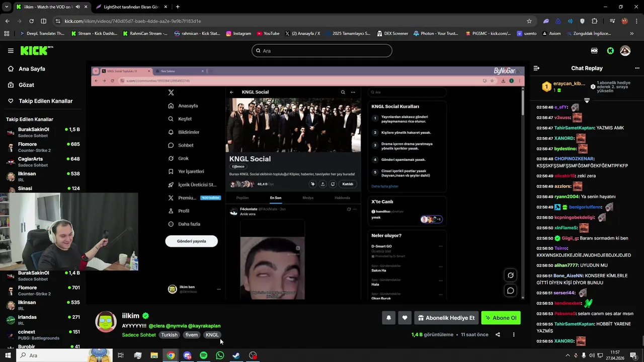Image resolution: width=644 pixels, height=362 pixels.
Task: Reload the current page
Action: coord(31,21)
